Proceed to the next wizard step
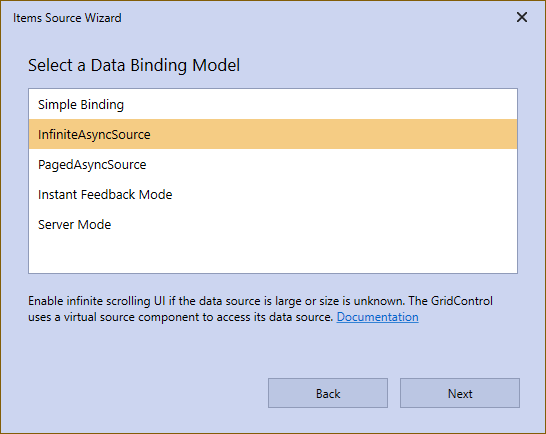Screen dimensions: 546x434 (460, 393)
